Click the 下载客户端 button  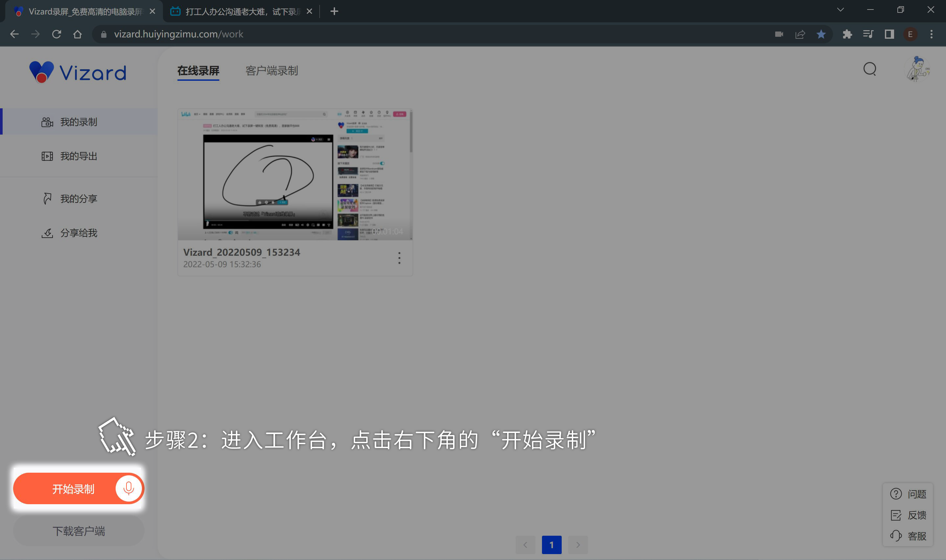coord(79,531)
